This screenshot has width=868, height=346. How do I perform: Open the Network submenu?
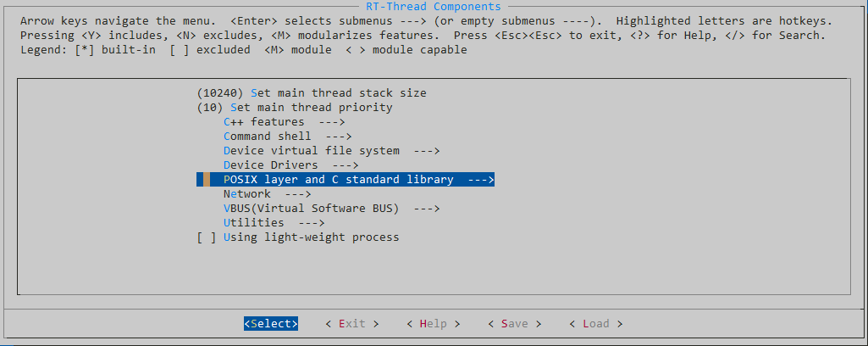268,193
